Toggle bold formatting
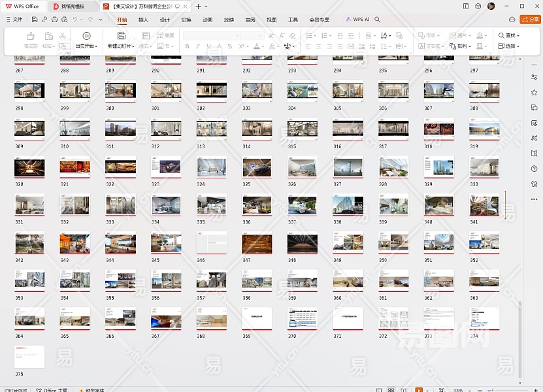The width and height of the screenshot is (543, 392). pos(188,46)
